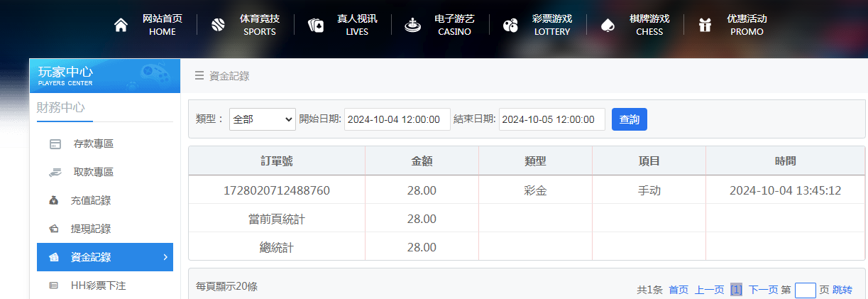This screenshot has width=868, height=299.
Task: Click the Promo gift box icon
Action: coord(705,26)
